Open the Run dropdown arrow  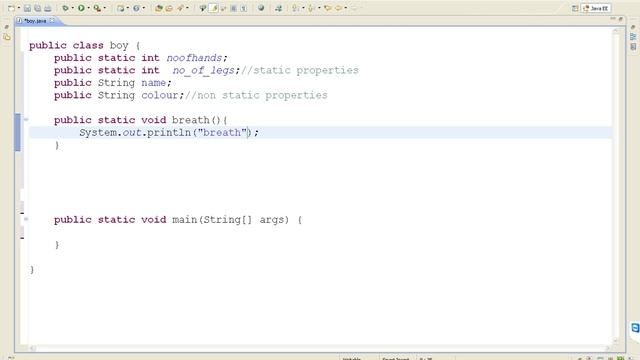pyautogui.click(x=89, y=8)
